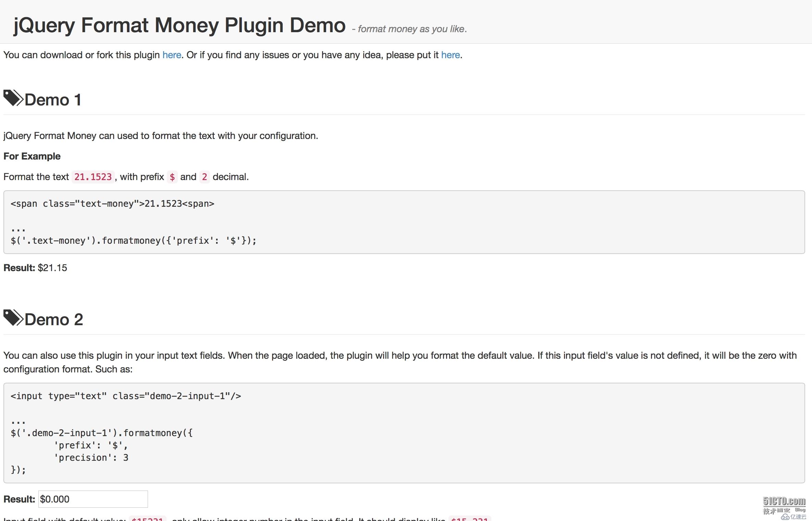Open the download 'here' link
The image size is (812, 521).
tap(172, 55)
